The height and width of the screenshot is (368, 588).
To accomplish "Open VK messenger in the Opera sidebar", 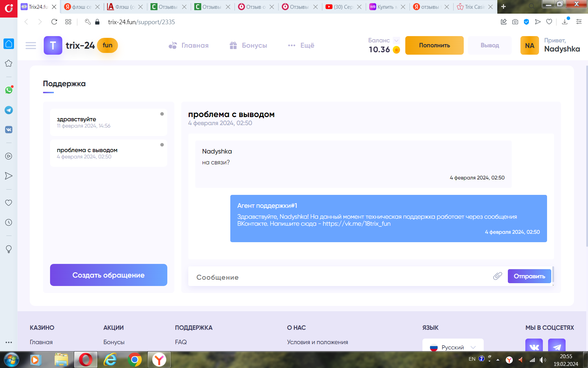I will pyautogui.click(x=9, y=130).
